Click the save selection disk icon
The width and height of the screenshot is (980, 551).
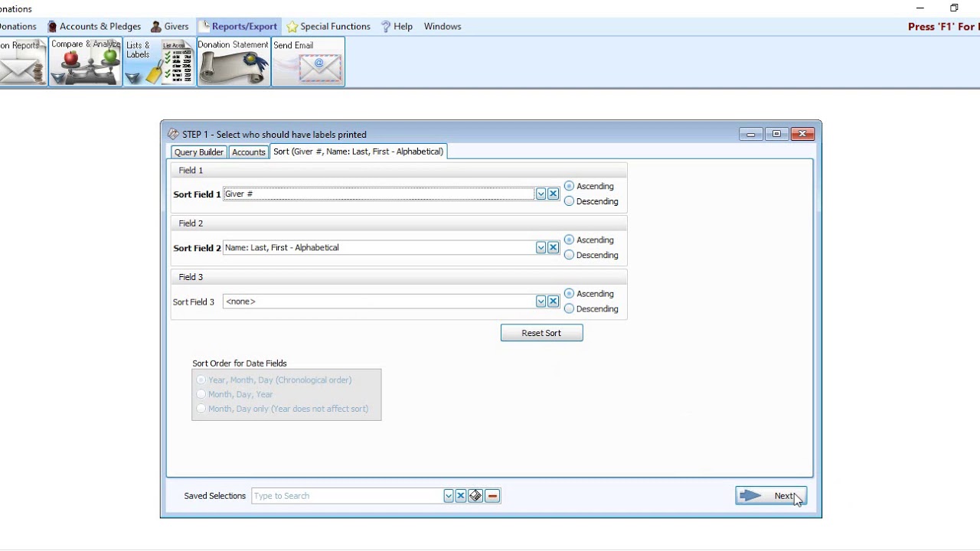tap(475, 495)
